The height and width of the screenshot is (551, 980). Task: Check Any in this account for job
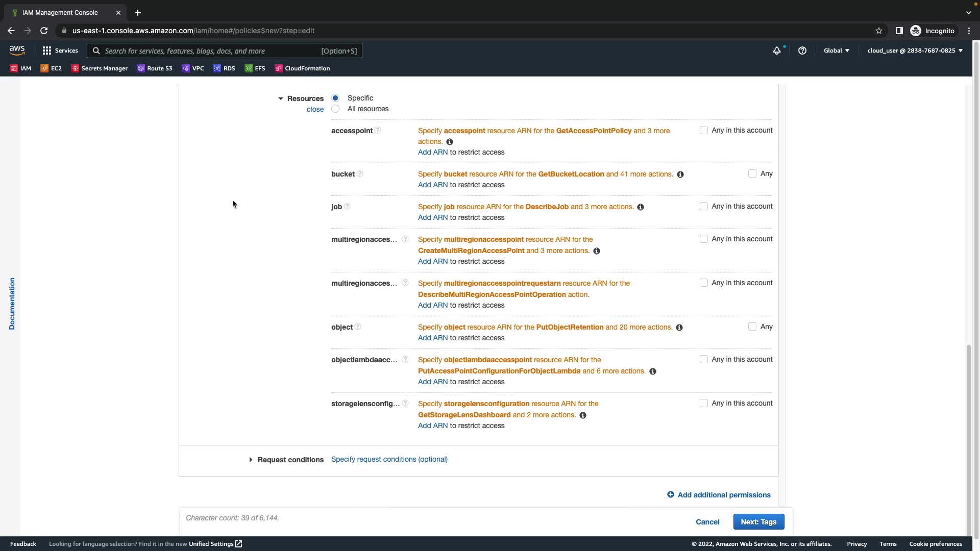pyautogui.click(x=704, y=206)
